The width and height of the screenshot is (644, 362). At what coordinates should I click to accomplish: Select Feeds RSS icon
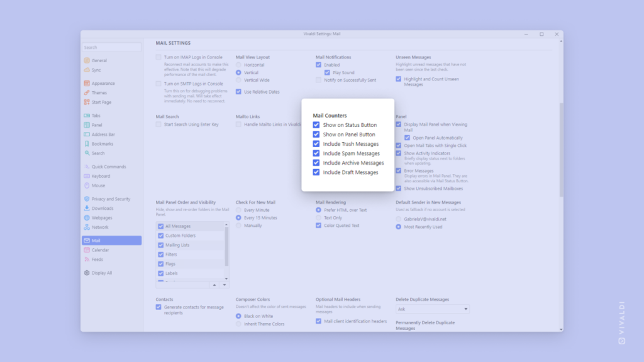click(87, 260)
